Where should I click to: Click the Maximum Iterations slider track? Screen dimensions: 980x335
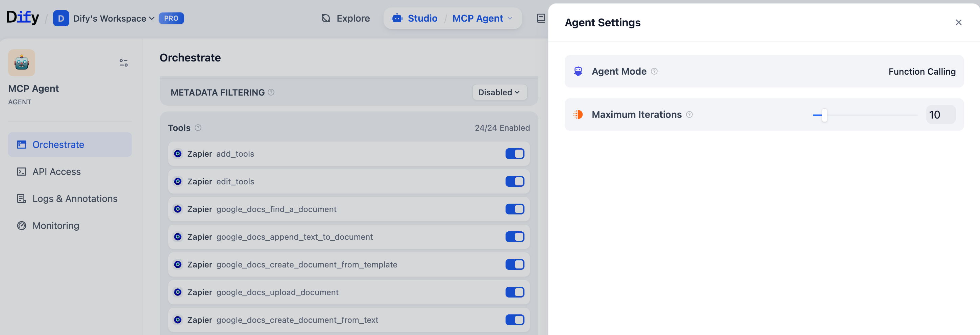tap(865, 115)
